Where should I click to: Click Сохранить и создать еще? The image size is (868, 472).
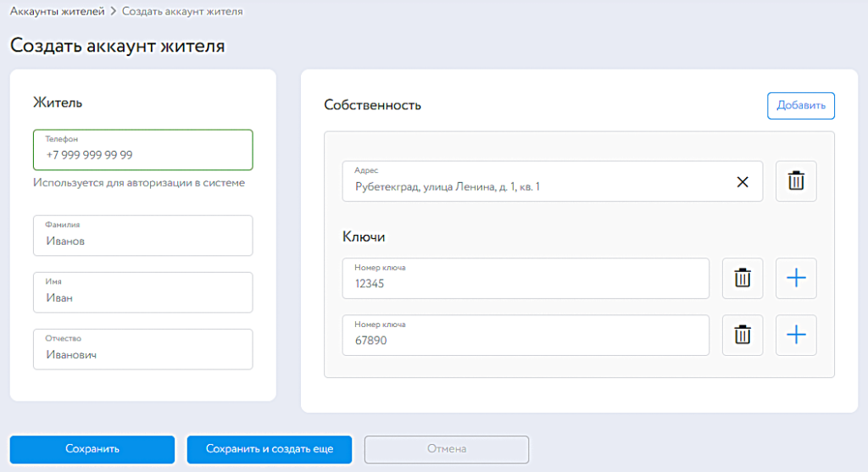click(x=270, y=449)
